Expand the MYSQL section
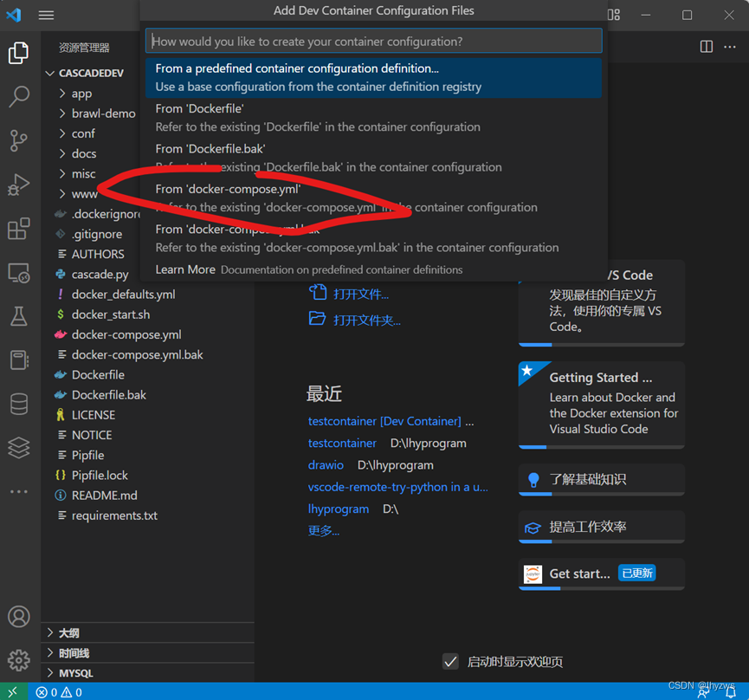This screenshot has width=749, height=700. [x=147, y=673]
